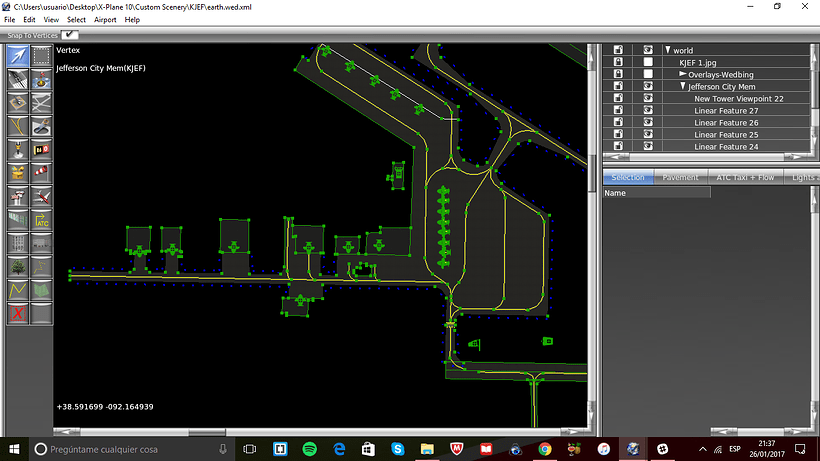Select the Taxi Sign tool
820x461 pixels.
point(41,149)
